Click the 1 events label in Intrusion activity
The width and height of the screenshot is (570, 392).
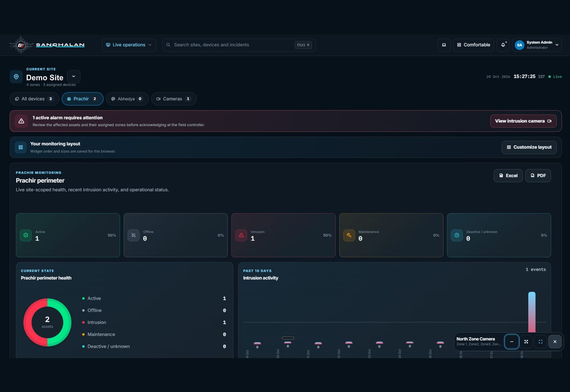536,269
